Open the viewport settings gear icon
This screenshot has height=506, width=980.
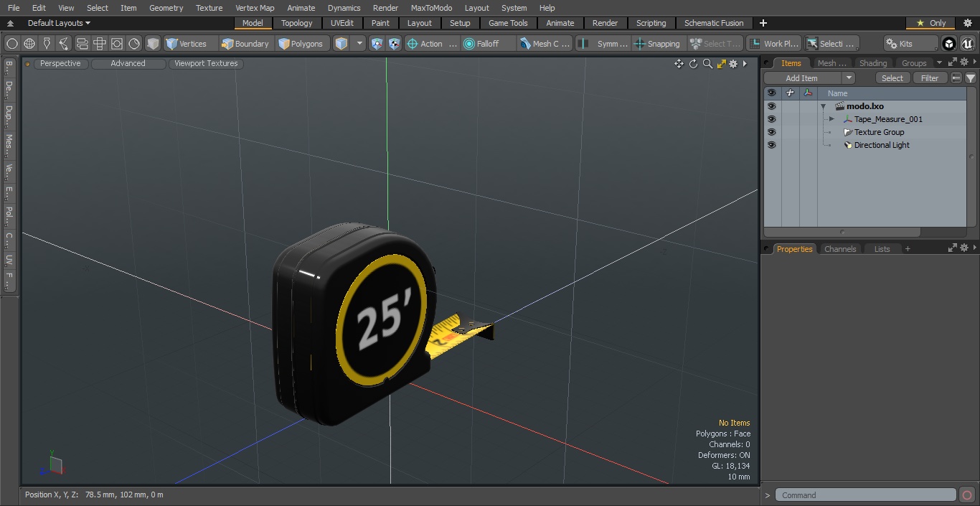(x=733, y=64)
